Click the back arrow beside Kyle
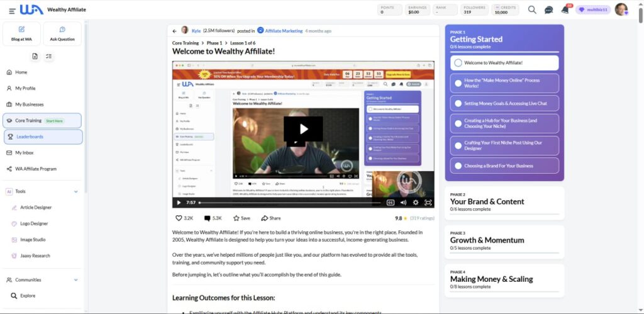Image resolution: width=644 pixels, height=314 pixels. tap(175, 31)
